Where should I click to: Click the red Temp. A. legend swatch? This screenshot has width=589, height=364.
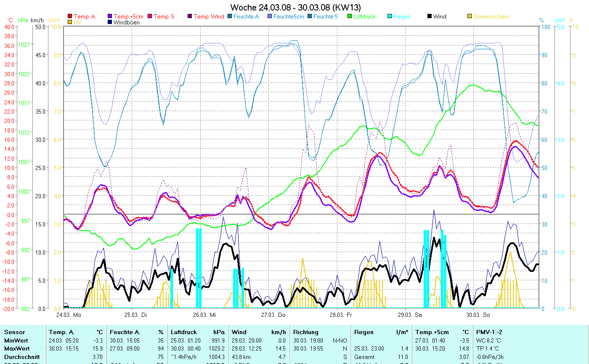[69, 16]
